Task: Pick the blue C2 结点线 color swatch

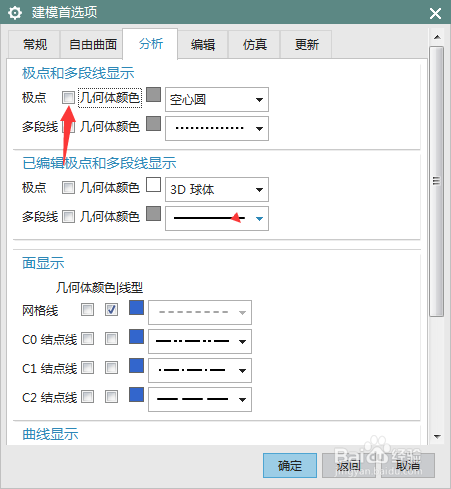Action: coord(136,394)
